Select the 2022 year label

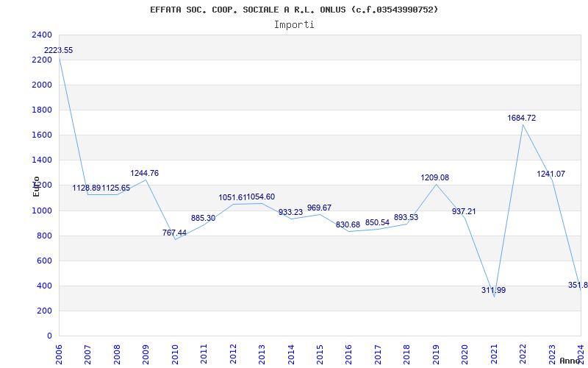(523, 355)
